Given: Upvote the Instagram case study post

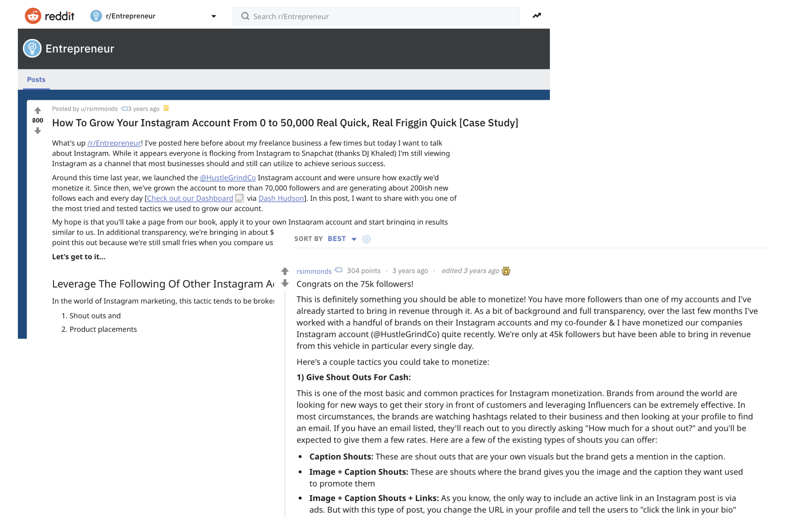Looking at the screenshot, I should point(38,111).
